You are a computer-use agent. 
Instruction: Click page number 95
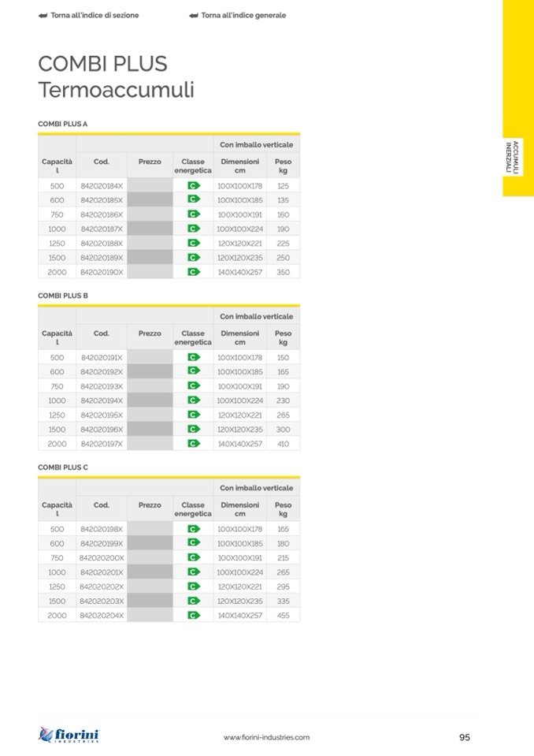[x=464, y=737]
